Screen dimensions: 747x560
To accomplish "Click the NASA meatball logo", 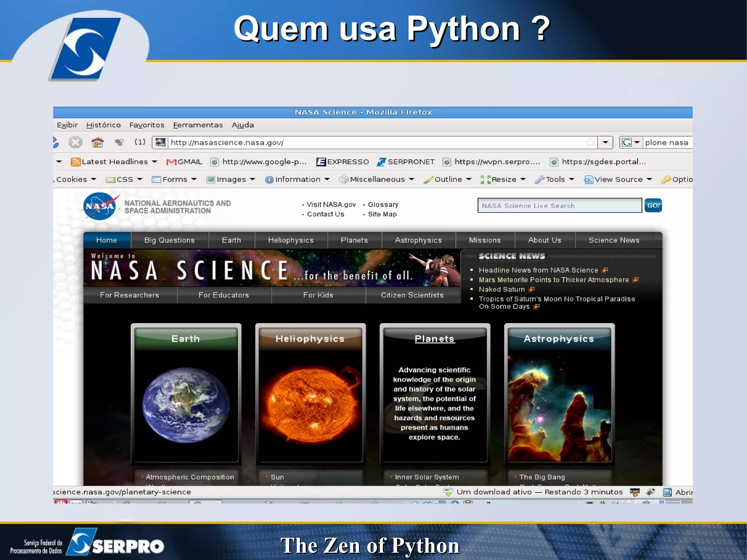I will click(100, 206).
